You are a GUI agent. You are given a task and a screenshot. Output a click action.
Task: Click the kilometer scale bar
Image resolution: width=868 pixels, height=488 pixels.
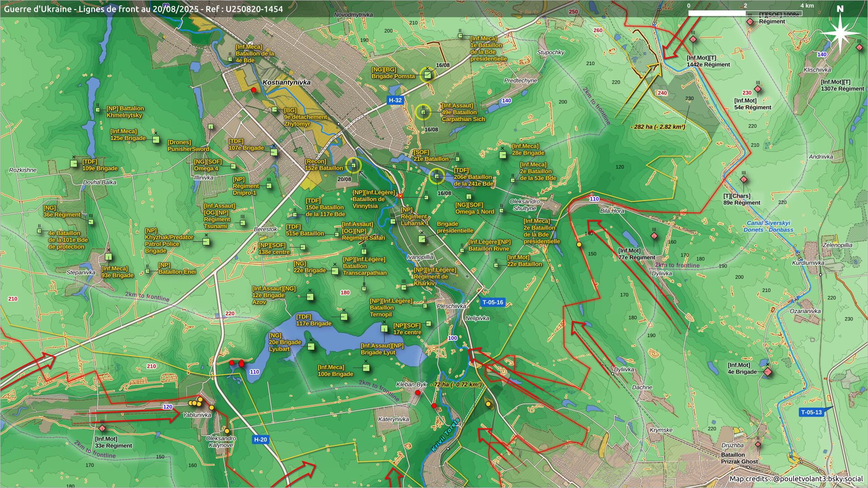745,14
